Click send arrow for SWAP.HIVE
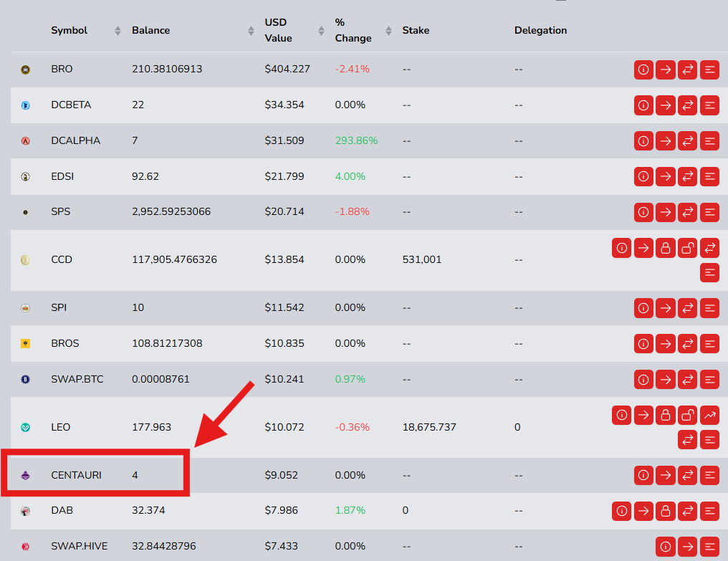 [688, 547]
